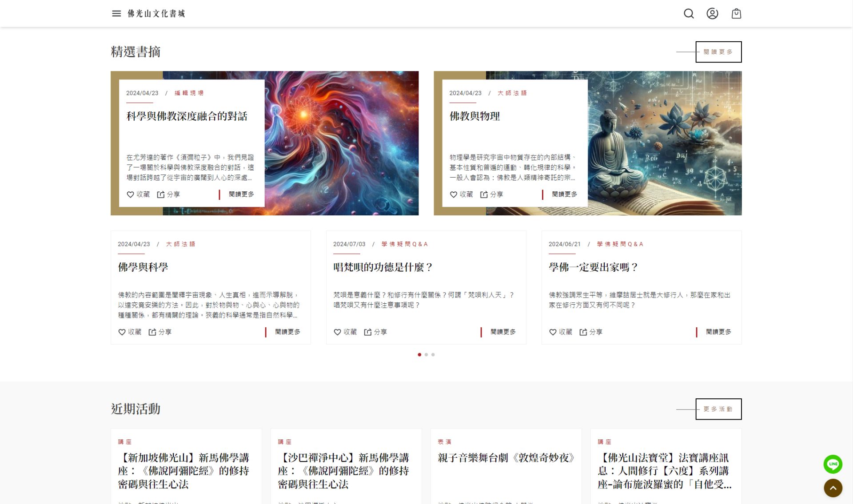Open 編輯現場 category tag

click(189, 93)
